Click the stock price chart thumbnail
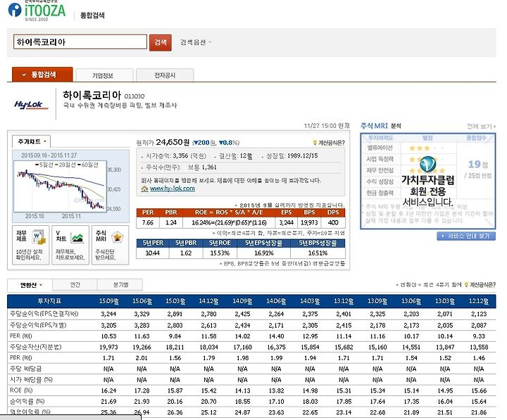The height and width of the screenshot is (420, 507). pyautogui.click(x=60, y=186)
